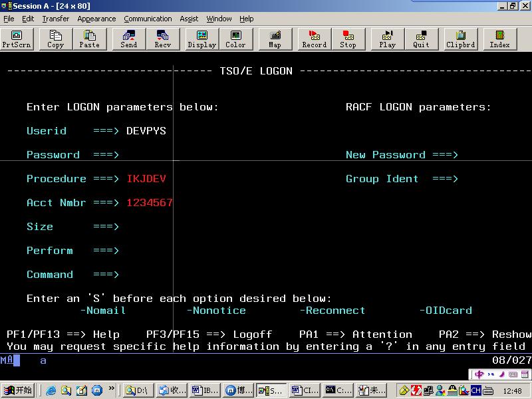Click the Windows Start (开始) button
The height and width of the screenshot is (399, 532).
pyautogui.click(x=18, y=390)
